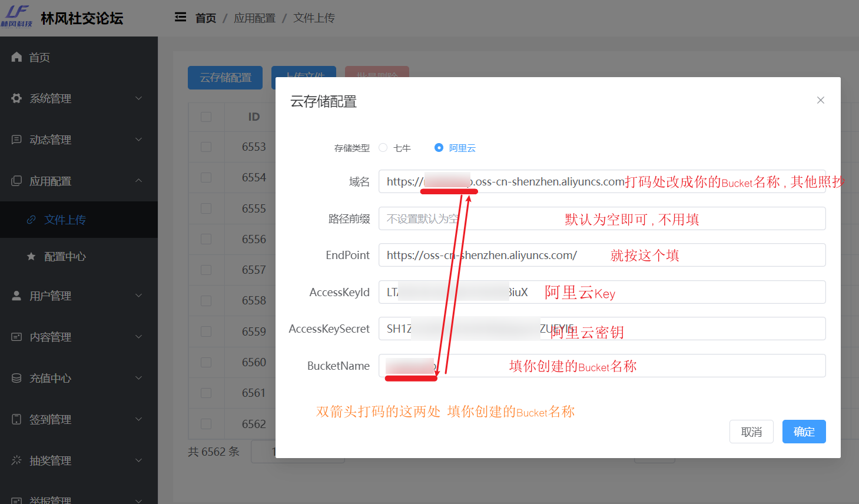Close the 云存储配置 dialog with X

pos(821,100)
